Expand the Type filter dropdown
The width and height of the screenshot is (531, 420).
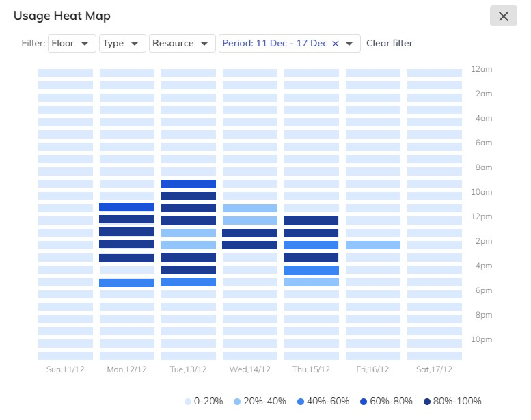click(x=122, y=44)
